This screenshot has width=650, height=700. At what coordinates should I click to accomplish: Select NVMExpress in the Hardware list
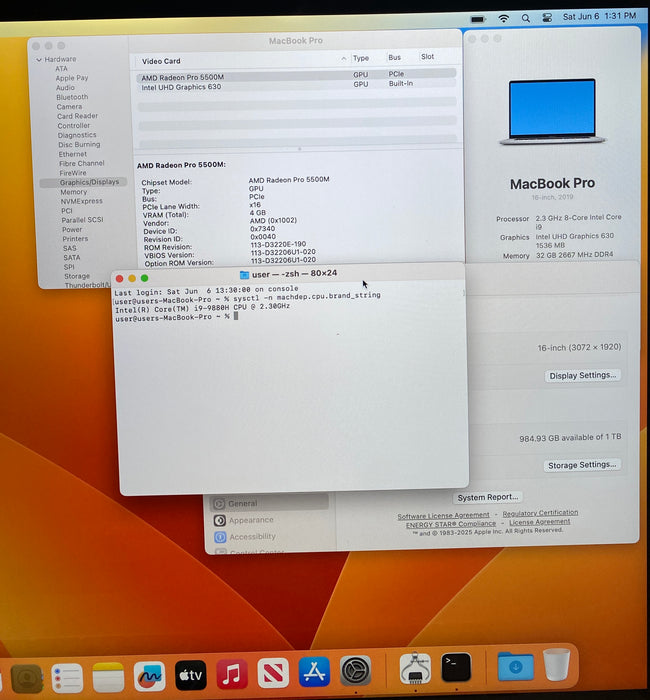tap(82, 201)
